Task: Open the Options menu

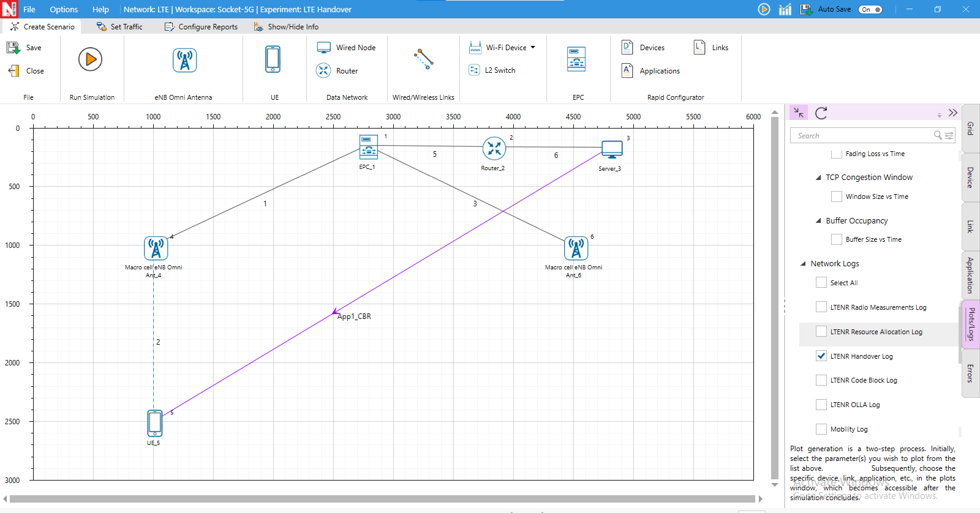Action: click(64, 9)
